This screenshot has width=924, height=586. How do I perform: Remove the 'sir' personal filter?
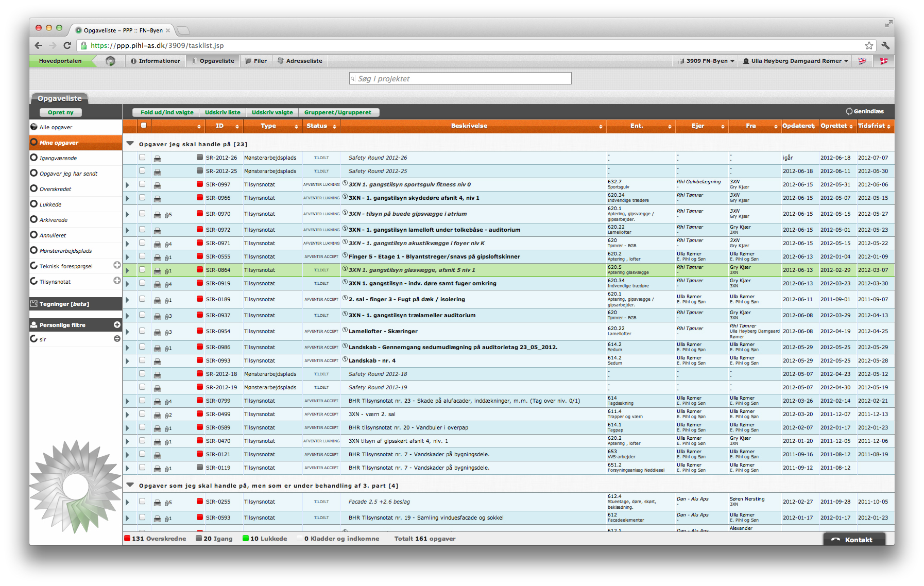pos(117,339)
